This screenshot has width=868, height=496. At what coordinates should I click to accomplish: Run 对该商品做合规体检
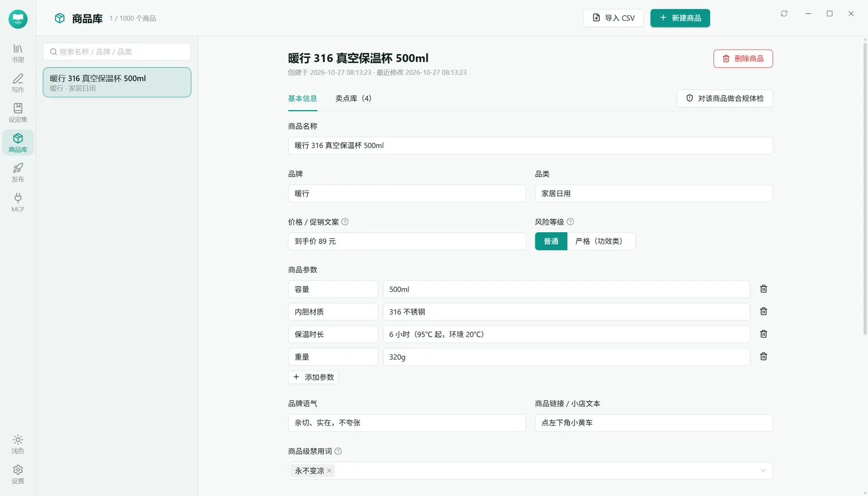pyautogui.click(x=725, y=98)
